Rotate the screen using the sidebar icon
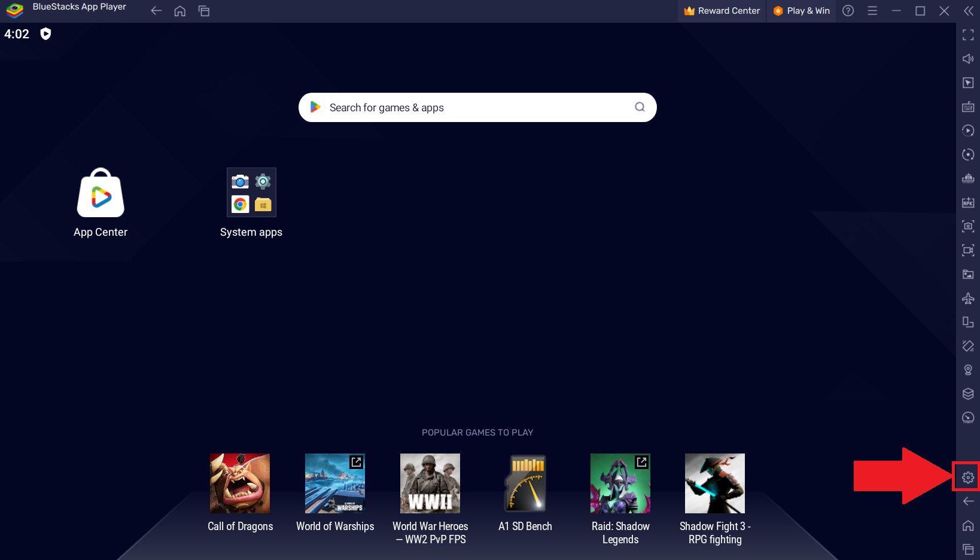The width and height of the screenshot is (980, 560). coord(968,322)
